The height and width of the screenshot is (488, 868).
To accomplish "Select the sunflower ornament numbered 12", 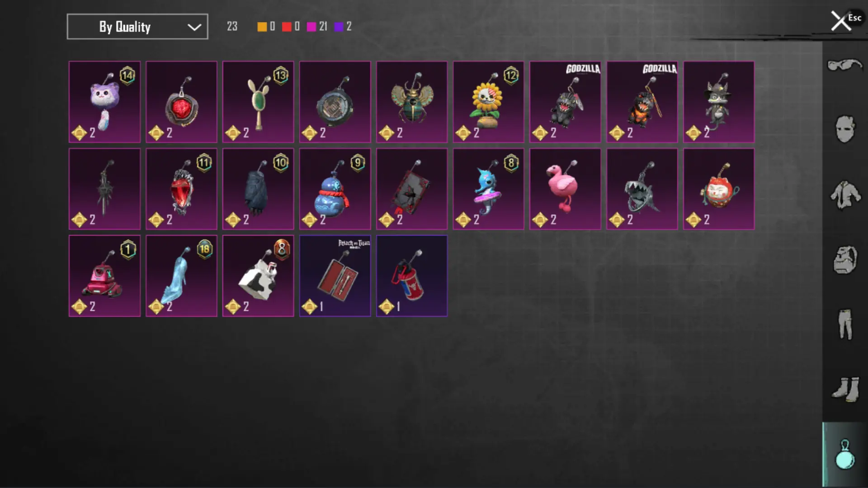I will point(488,102).
